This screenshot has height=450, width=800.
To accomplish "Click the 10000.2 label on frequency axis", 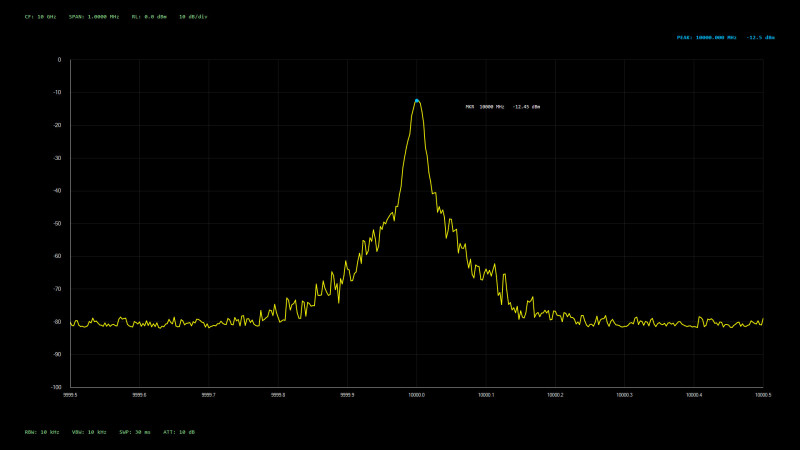I will pyautogui.click(x=556, y=395).
